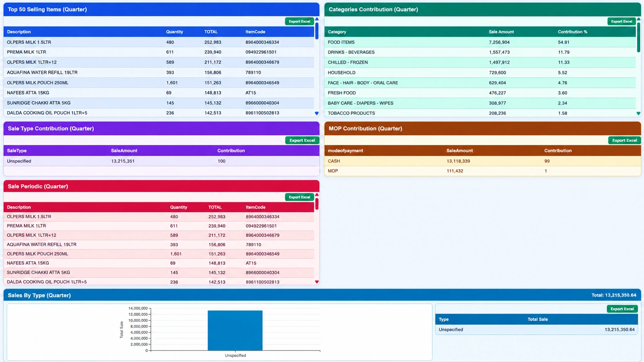Select AQUAFINA WATER REFILL 19LTR in Top 50 Selling Items
This screenshot has width=644, height=362.
click(159, 72)
